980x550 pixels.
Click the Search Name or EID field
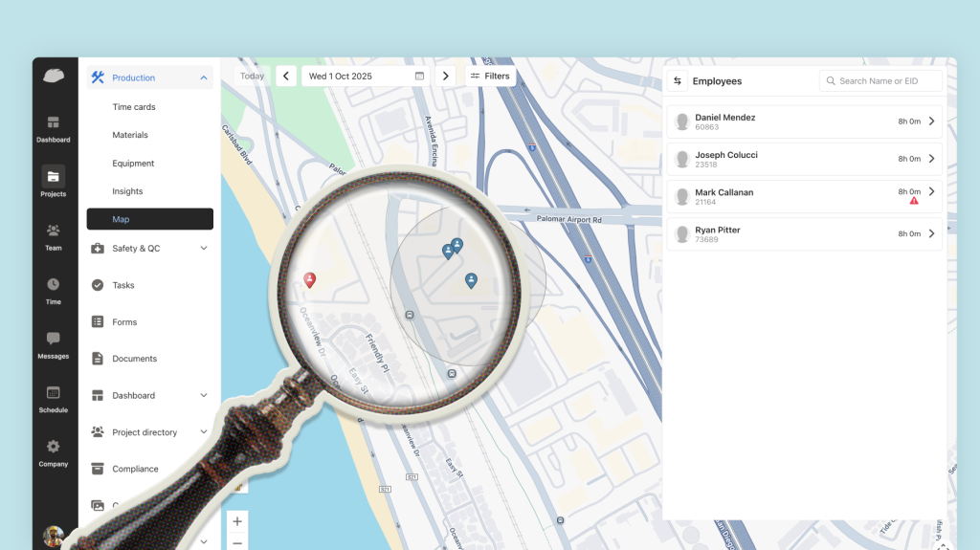click(x=880, y=81)
